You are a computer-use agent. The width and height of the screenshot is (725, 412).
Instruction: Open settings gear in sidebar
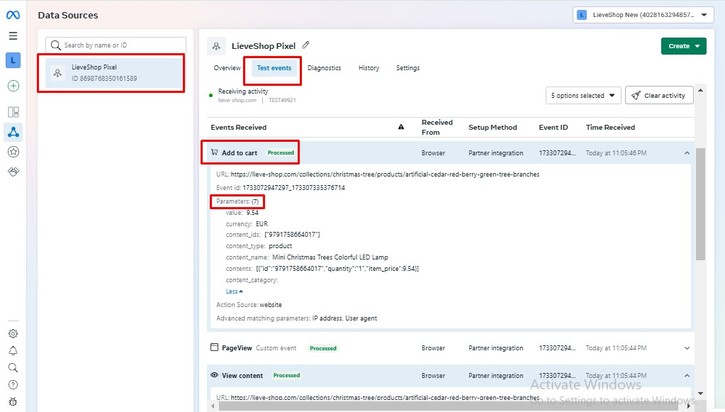pos(13,333)
